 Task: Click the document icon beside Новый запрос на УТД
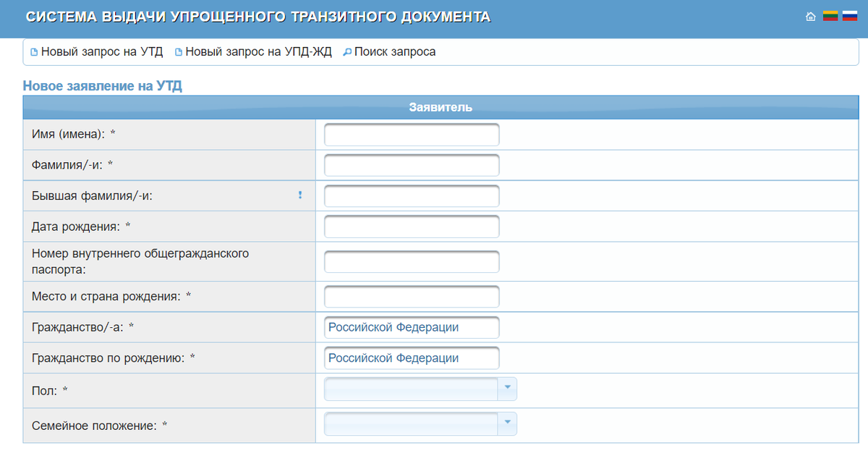(34, 51)
